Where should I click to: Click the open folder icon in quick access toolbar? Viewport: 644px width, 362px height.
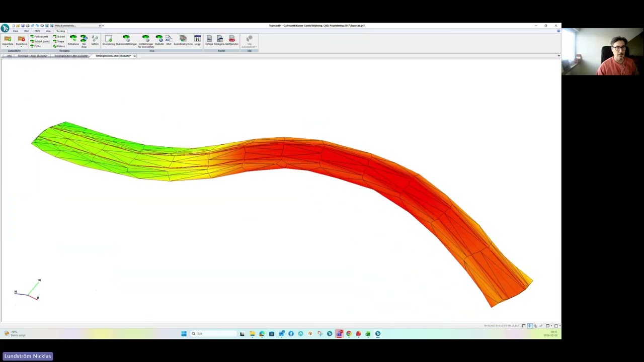point(18,26)
